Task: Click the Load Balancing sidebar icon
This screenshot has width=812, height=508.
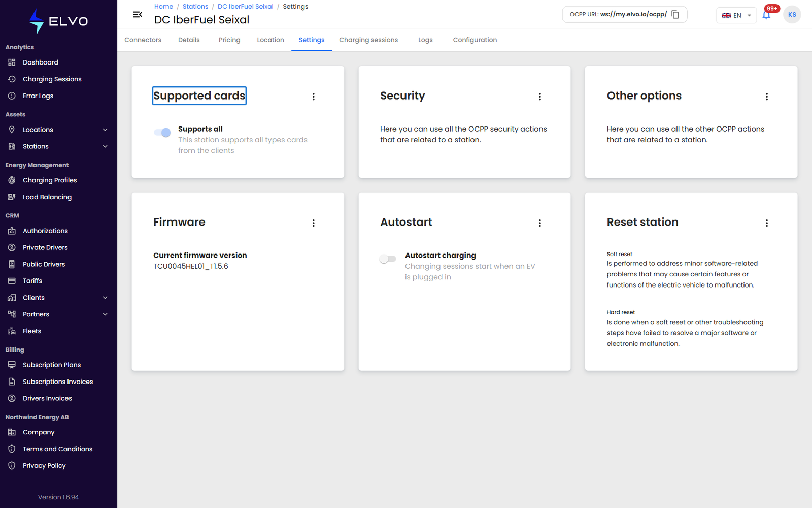Action: [12, 197]
